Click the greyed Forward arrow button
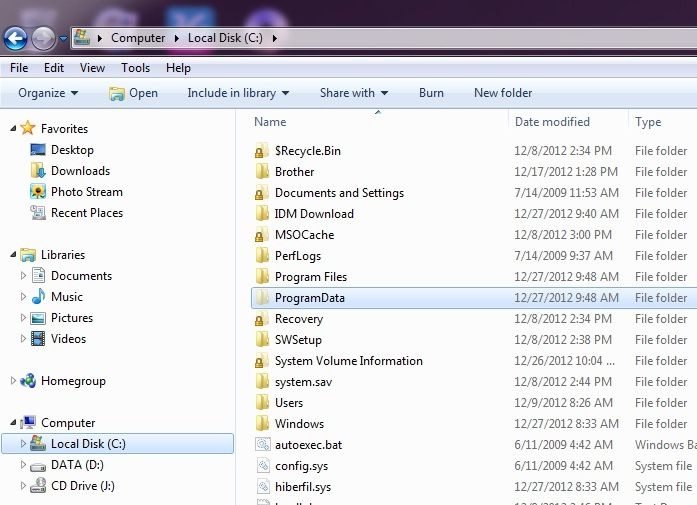Image resolution: width=697 pixels, height=505 pixels. (x=43, y=39)
